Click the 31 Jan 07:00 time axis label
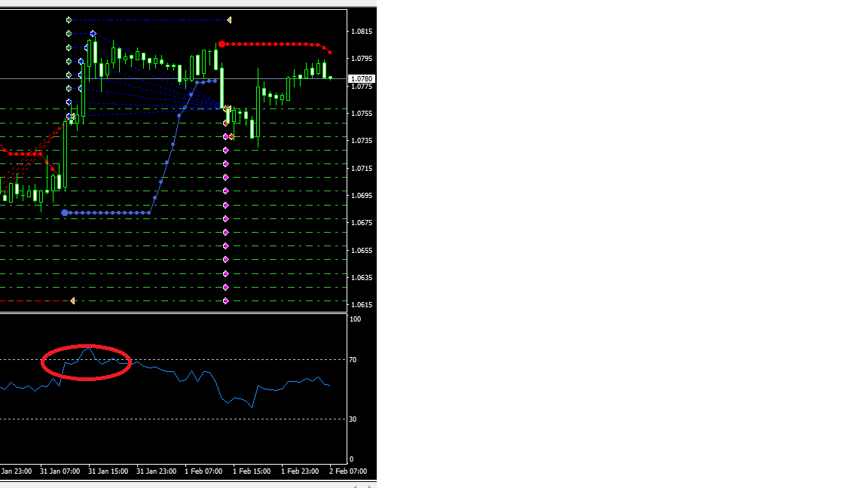 [60, 471]
